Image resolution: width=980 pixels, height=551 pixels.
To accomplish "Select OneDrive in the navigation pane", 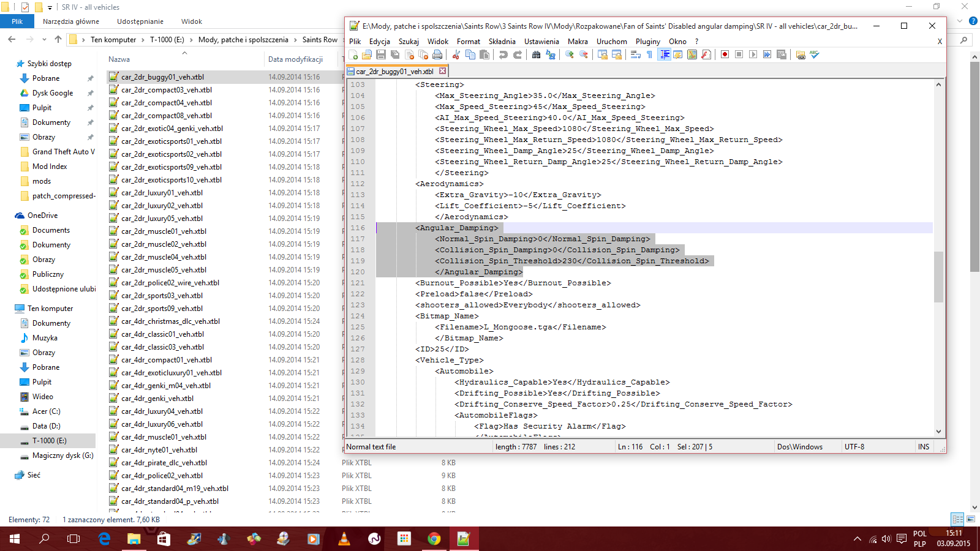I will click(42, 216).
